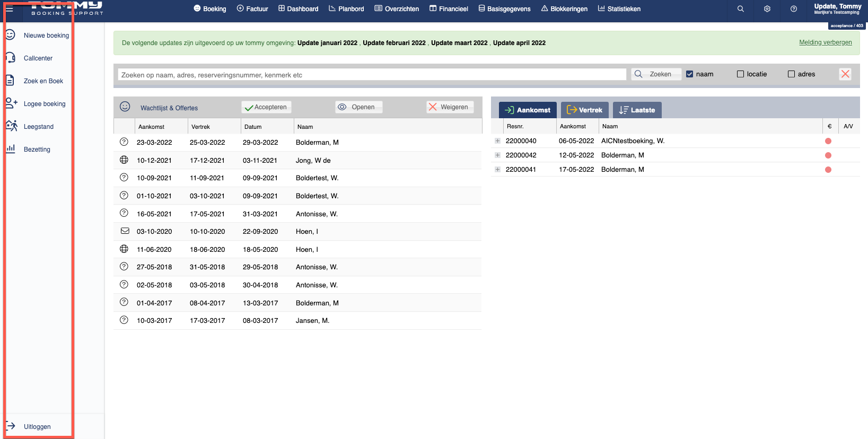868x439 pixels.
Task: Open the Factuur menu
Action: click(x=252, y=9)
